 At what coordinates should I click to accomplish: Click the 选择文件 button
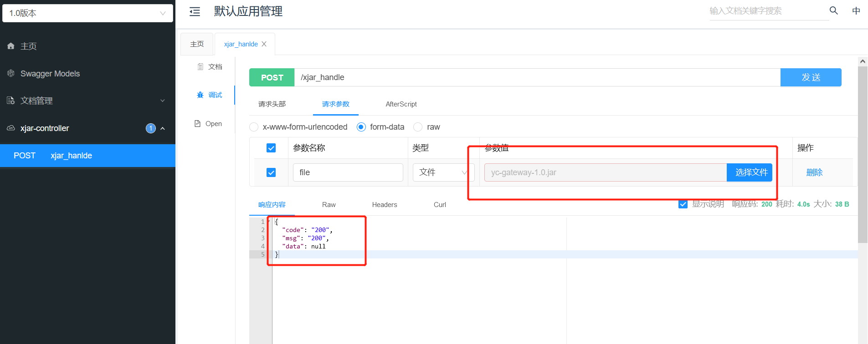point(750,172)
